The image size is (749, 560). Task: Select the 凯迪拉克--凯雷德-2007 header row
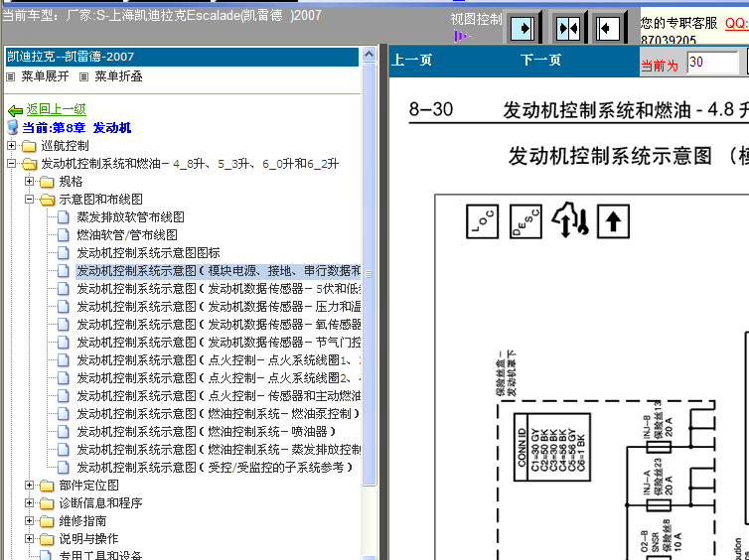point(182,57)
